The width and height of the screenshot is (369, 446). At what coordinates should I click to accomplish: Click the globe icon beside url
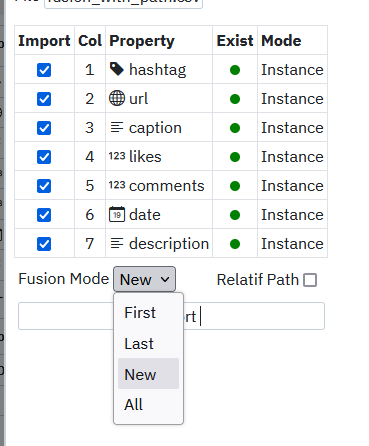117,98
